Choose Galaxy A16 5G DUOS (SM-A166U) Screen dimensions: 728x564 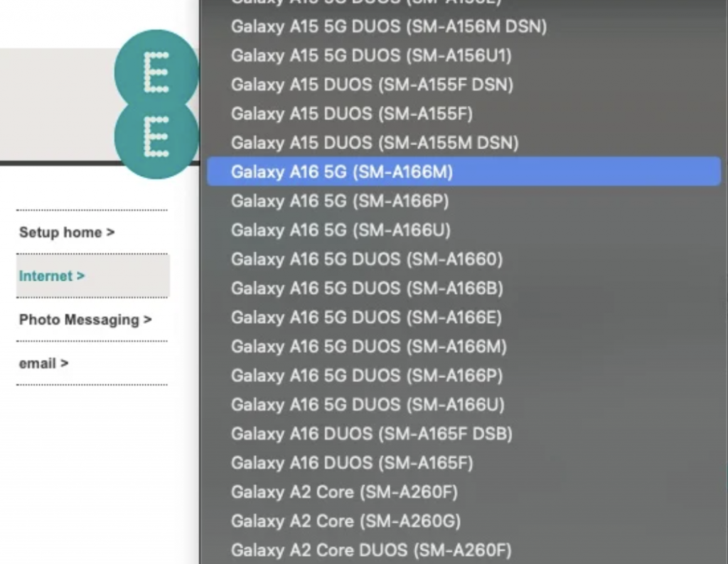[x=367, y=404]
